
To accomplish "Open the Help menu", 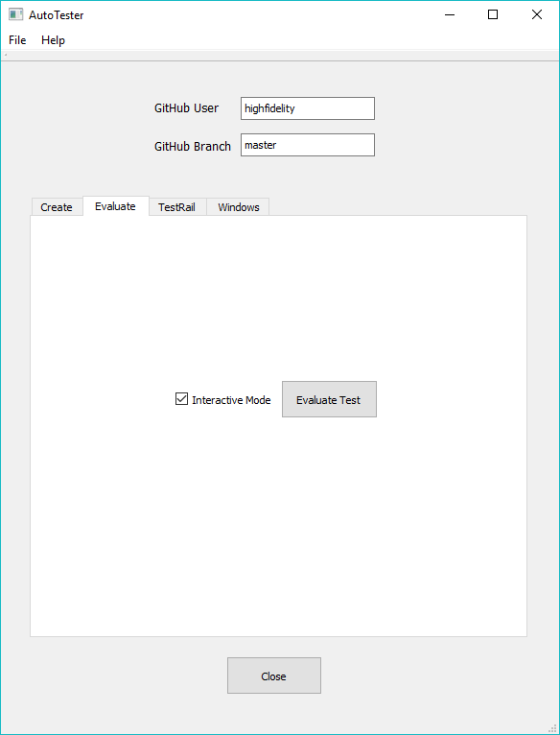I will click(53, 40).
